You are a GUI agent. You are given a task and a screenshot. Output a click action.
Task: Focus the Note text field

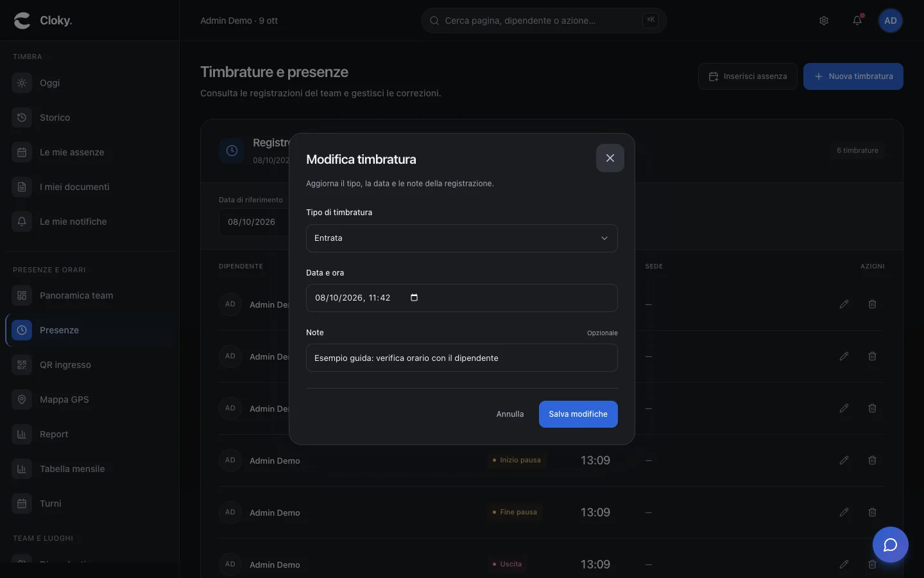coord(462,358)
